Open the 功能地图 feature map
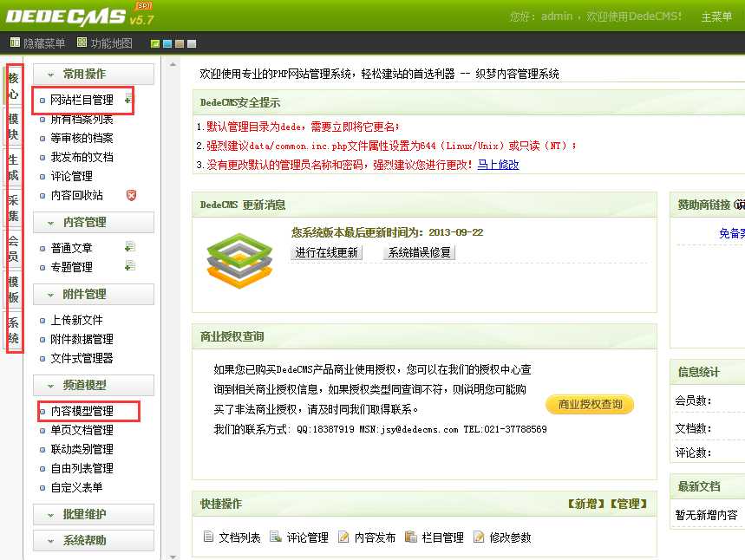Viewport: 745px width, 560px height. click(x=105, y=43)
